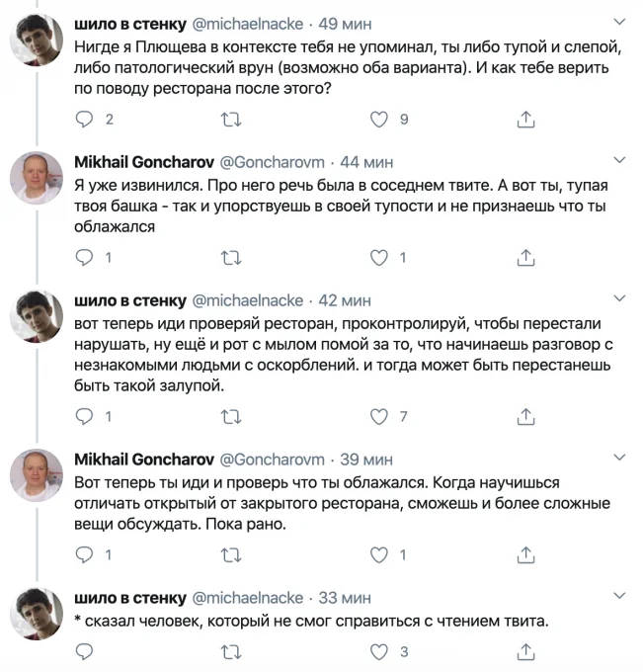Click Mikhail Goncharov name in 39 мин tweet
Image resolution: width=643 pixels, height=672 pixels.
point(144,460)
